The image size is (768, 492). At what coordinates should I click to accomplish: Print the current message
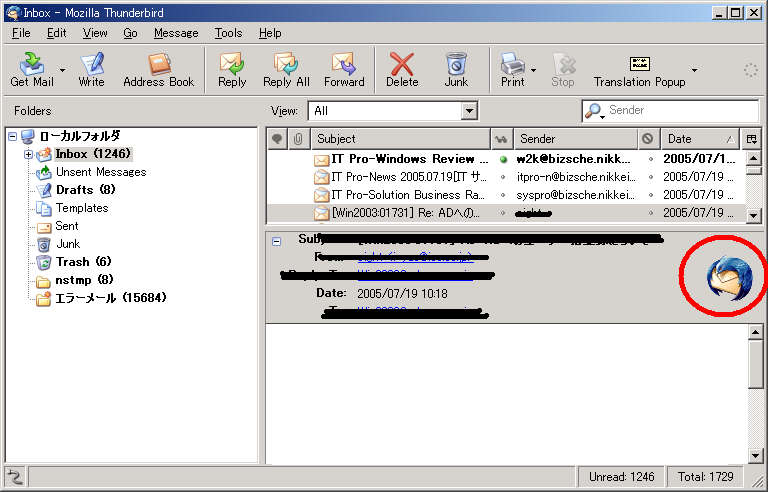pyautogui.click(x=512, y=70)
